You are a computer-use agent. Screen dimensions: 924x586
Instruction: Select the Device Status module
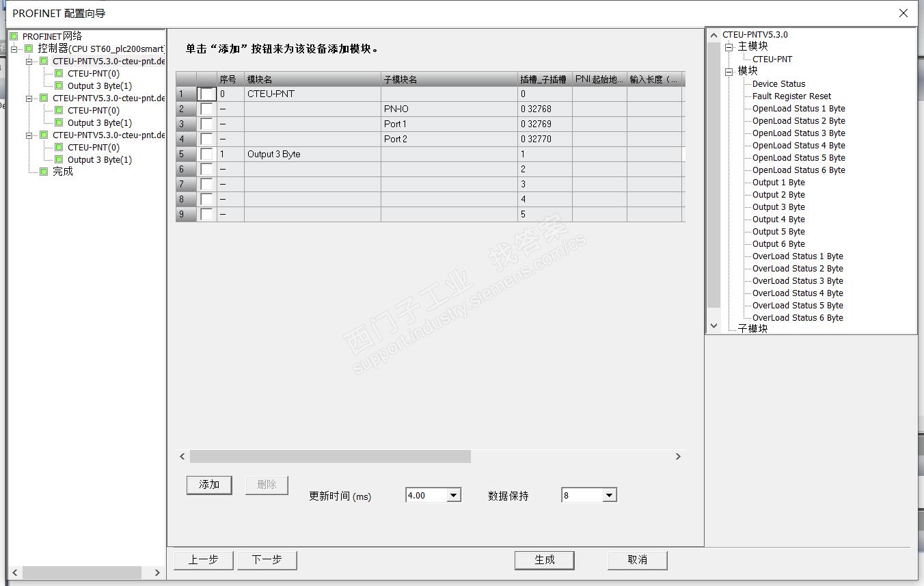click(x=778, y=83)
